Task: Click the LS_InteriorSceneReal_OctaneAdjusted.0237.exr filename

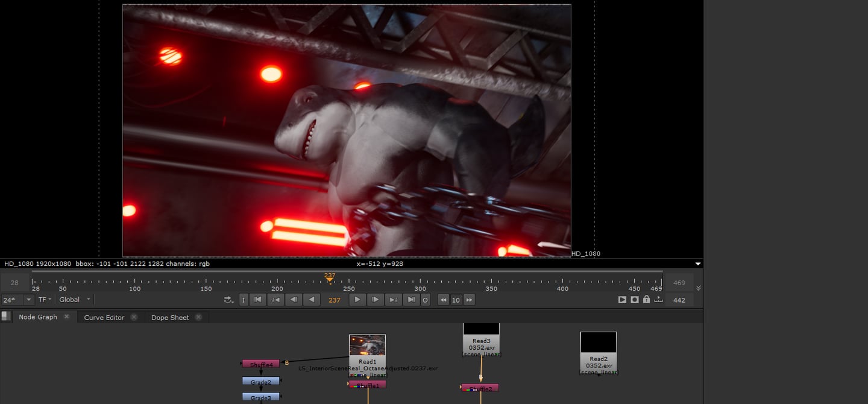Action: pos(368,368)
